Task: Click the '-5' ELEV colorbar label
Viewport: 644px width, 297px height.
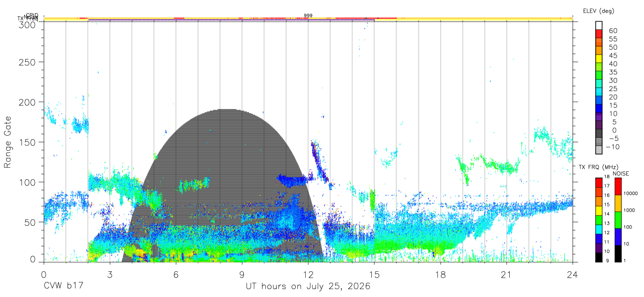Action: tap(614, 139)
